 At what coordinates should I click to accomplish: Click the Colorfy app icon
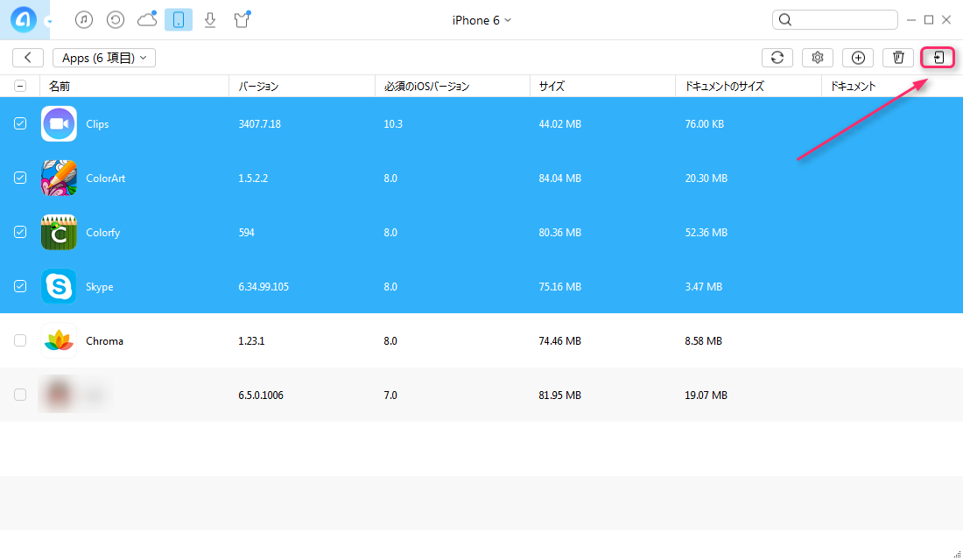[59, 232]
